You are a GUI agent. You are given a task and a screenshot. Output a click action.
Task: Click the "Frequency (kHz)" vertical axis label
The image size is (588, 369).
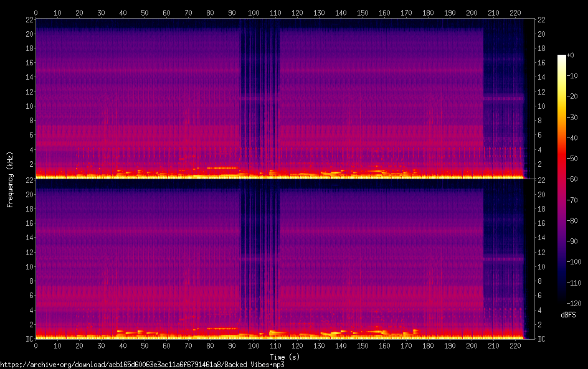point(10,179)
